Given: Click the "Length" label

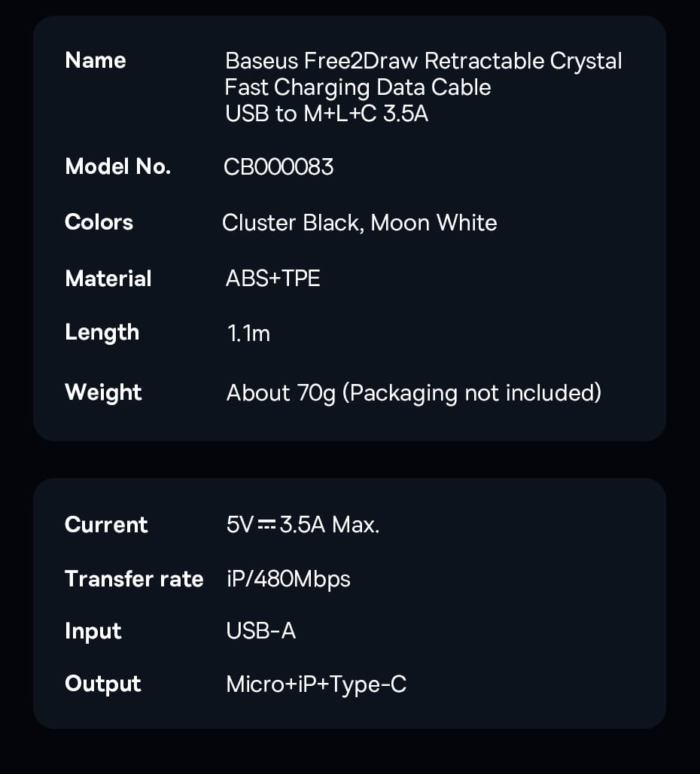Looking at the screenshot, I should coord(102,332).
